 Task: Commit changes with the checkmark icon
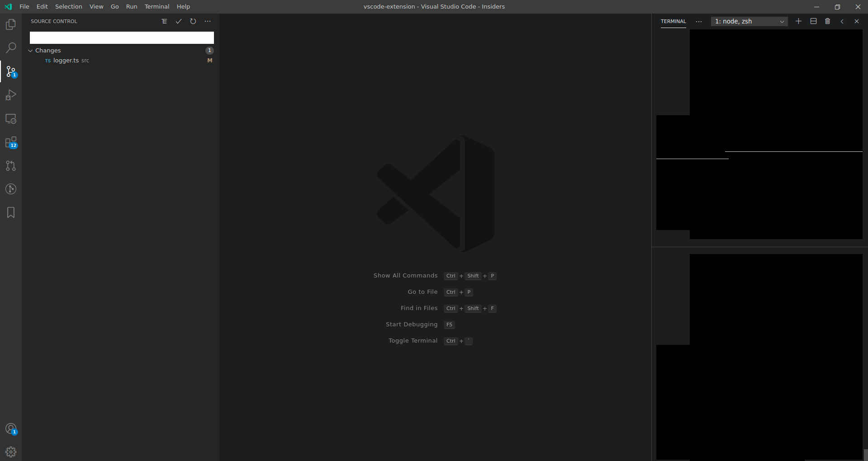179,21
